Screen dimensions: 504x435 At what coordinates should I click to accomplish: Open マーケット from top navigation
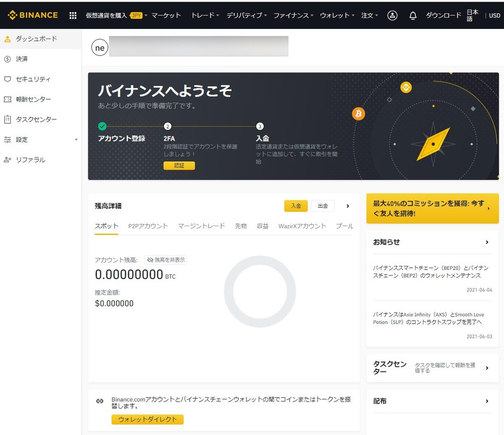166,15
